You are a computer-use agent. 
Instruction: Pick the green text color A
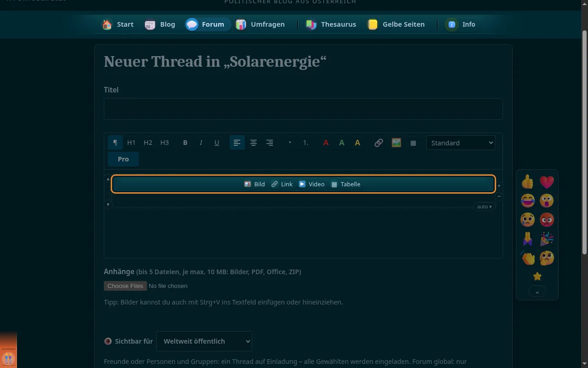point(342,143)
